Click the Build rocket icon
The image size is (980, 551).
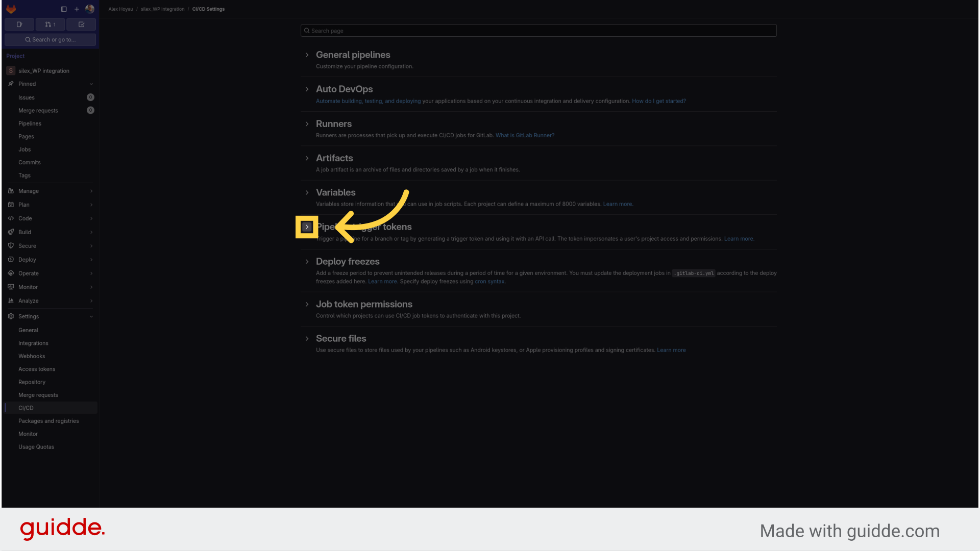(11, 232)
